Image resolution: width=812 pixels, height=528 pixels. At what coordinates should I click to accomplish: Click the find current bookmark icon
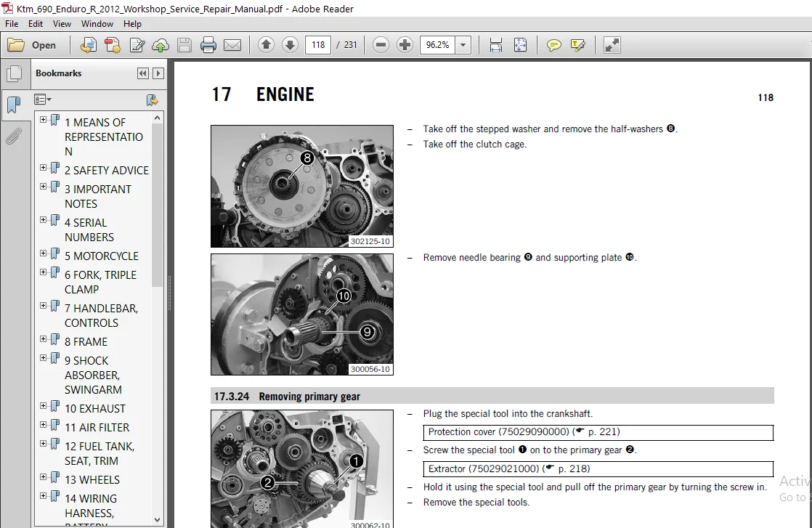153,100
